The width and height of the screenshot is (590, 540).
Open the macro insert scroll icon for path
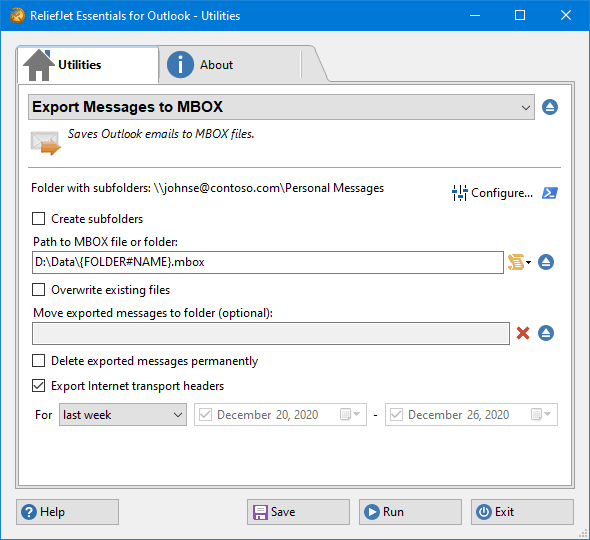519,262
